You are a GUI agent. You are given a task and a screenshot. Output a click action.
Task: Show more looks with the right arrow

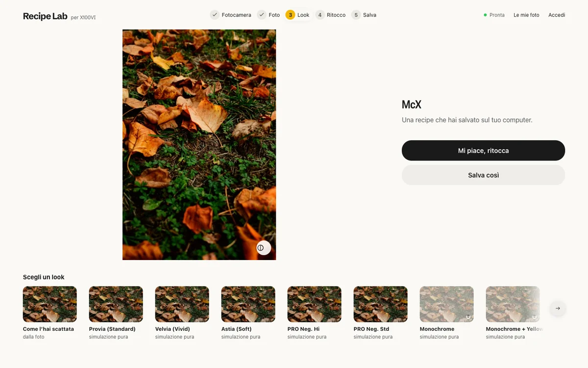click(x=558, y=308)
